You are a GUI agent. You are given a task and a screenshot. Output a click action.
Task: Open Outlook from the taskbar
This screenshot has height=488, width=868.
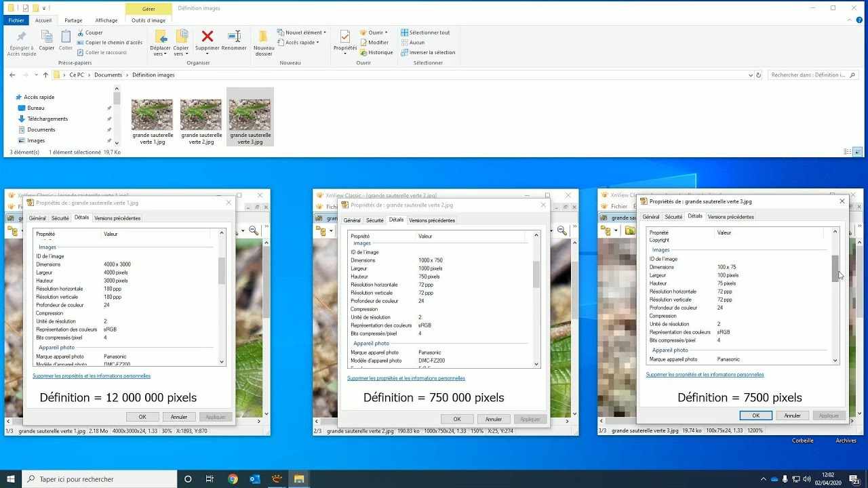(x=255, y=479)
